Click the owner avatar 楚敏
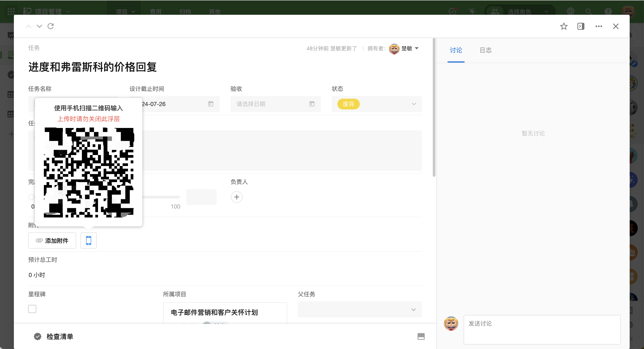Image resolution: width=644 pixels, height=349 pixels. coord(394,49)
